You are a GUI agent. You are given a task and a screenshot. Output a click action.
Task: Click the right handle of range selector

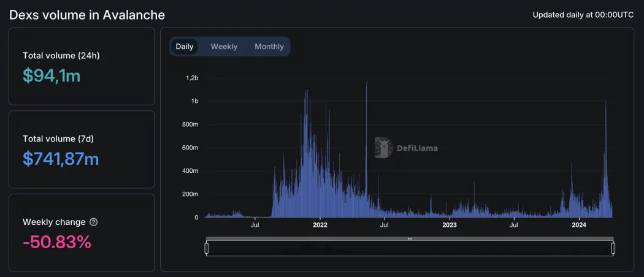click(613, 248)
